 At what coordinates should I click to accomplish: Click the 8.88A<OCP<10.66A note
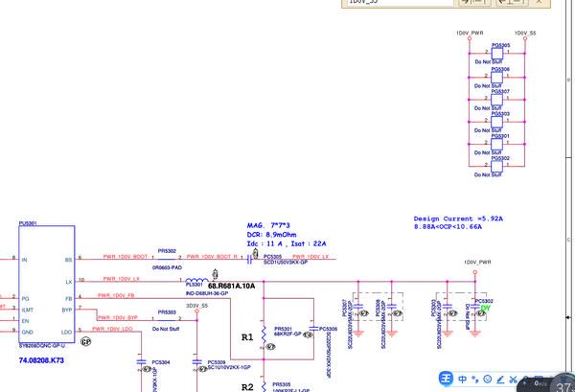[x=448, y=226]
